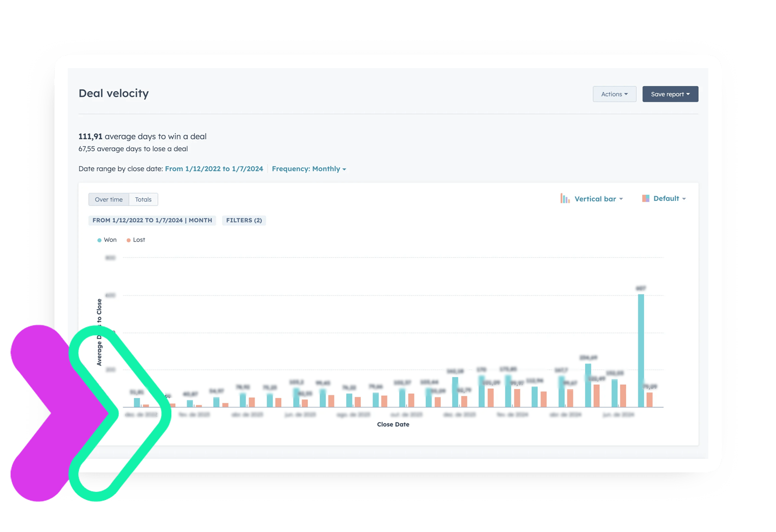776x532 pixels.
Task: Click the Close Date axis label
Action: coord(393,424)
